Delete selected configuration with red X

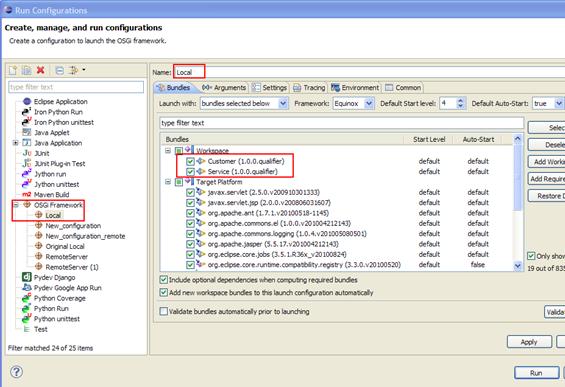pyautogui.click(x=41, y=70)
